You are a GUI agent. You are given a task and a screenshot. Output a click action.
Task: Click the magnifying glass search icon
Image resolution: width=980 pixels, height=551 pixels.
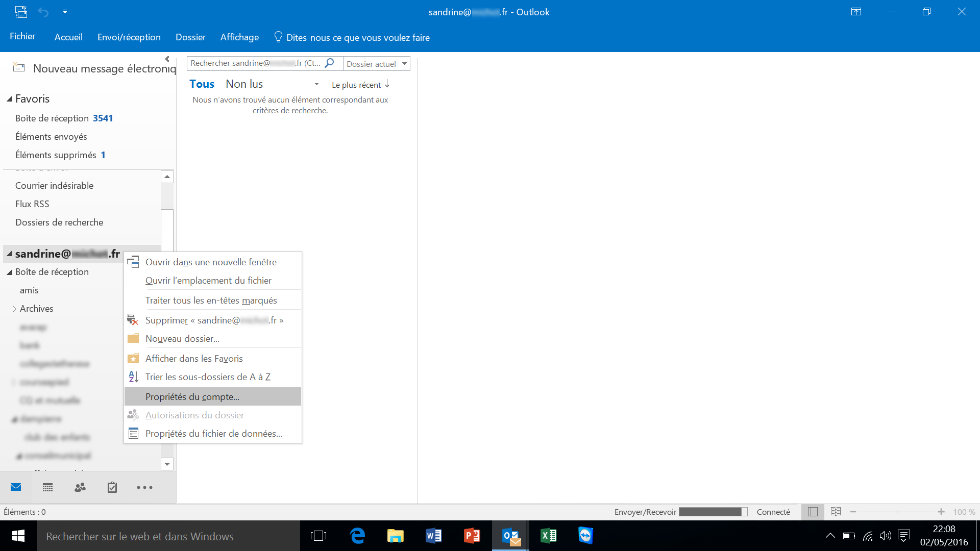coord(330,63)
